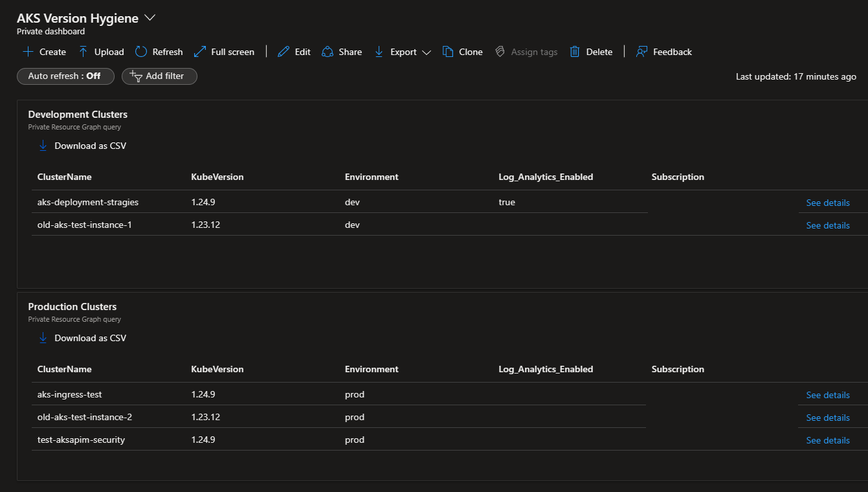Click the Share icon in toolbar
Screen dimensions: 868x492
click(328, 52)
